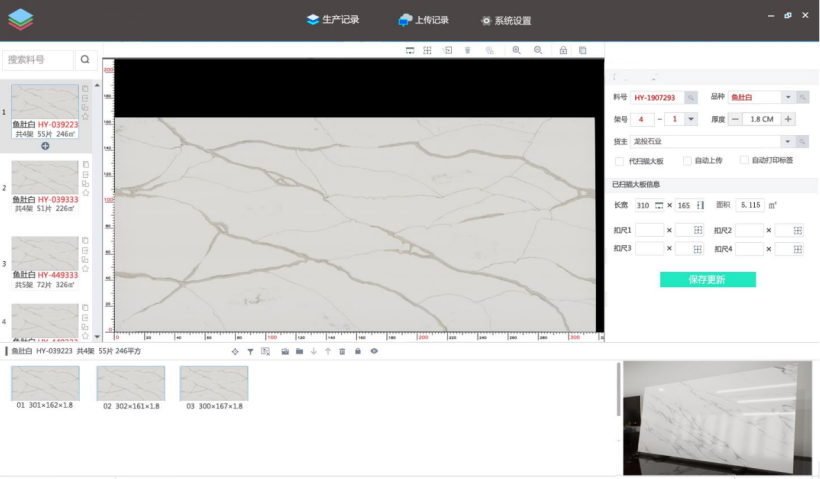Screen dimensions: 820x479
Task: Click material list scroll down arrow
Action: 97,337
